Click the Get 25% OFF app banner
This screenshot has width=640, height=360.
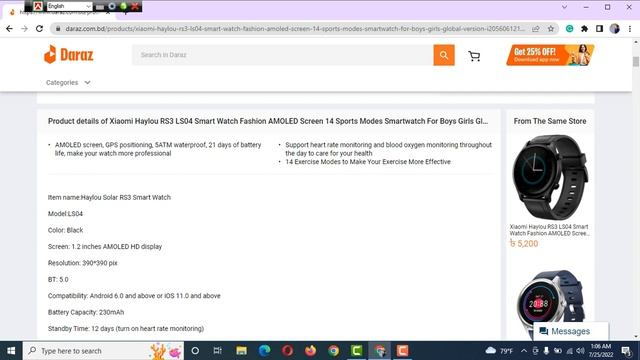tap(550, 55)
